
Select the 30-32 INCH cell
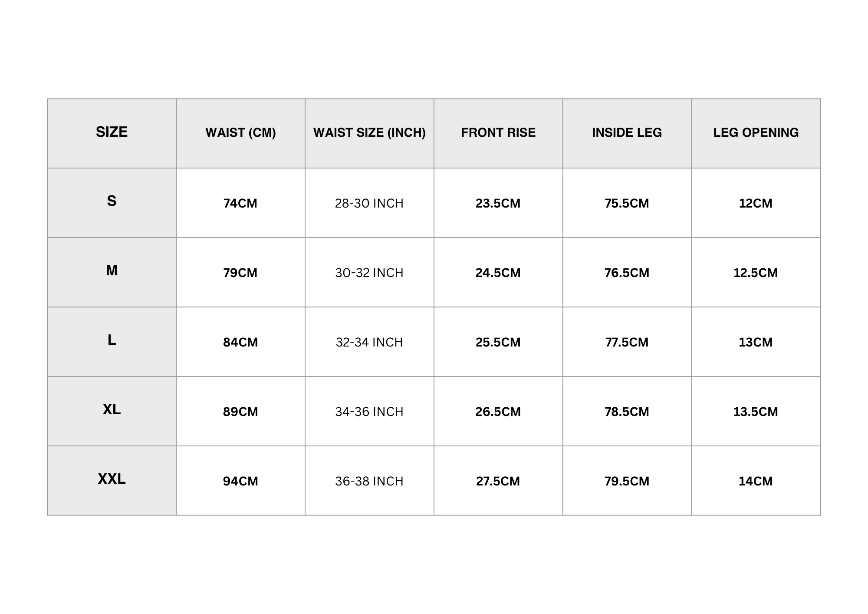pos(369,273)
